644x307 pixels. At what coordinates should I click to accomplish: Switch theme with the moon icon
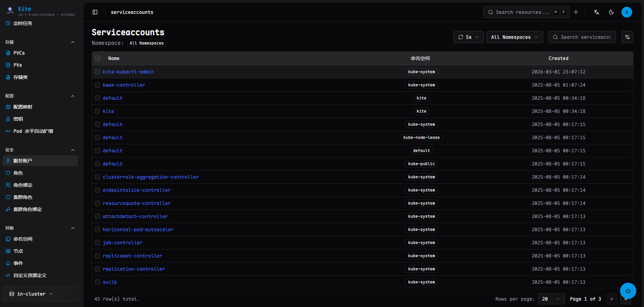click(x=611, y=12)
